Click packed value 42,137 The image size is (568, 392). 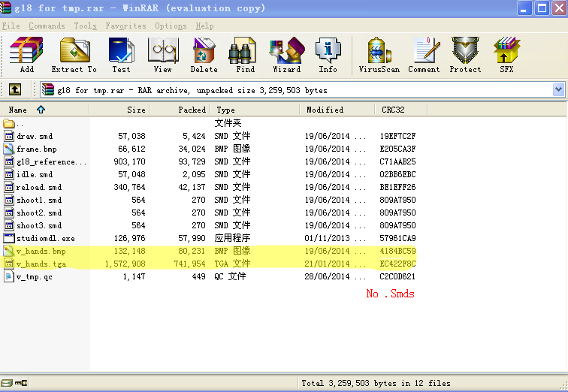(x=192, y=187)
